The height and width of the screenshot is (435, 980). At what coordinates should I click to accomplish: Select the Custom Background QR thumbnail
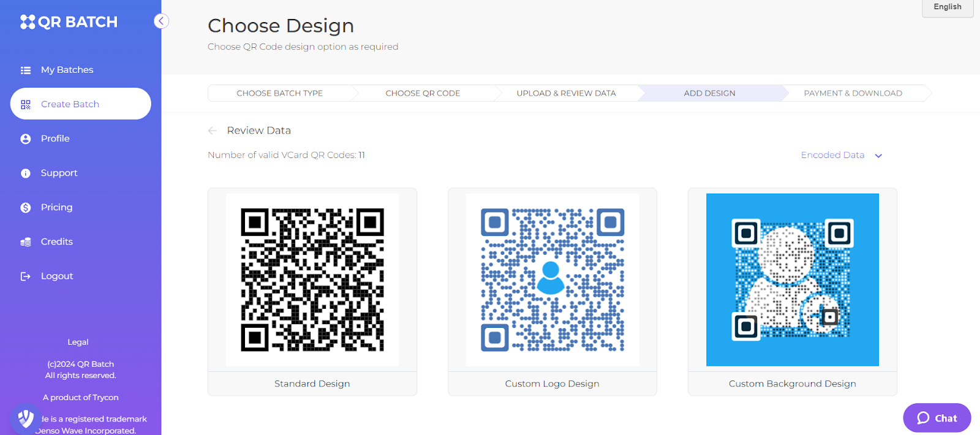(x=793, y=280)
